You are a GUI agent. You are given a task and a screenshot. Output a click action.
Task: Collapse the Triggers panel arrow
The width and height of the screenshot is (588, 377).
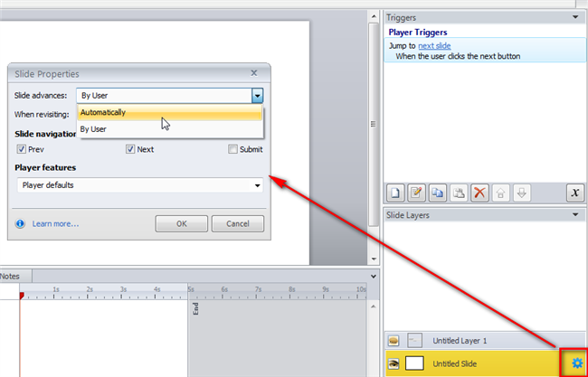575,17
